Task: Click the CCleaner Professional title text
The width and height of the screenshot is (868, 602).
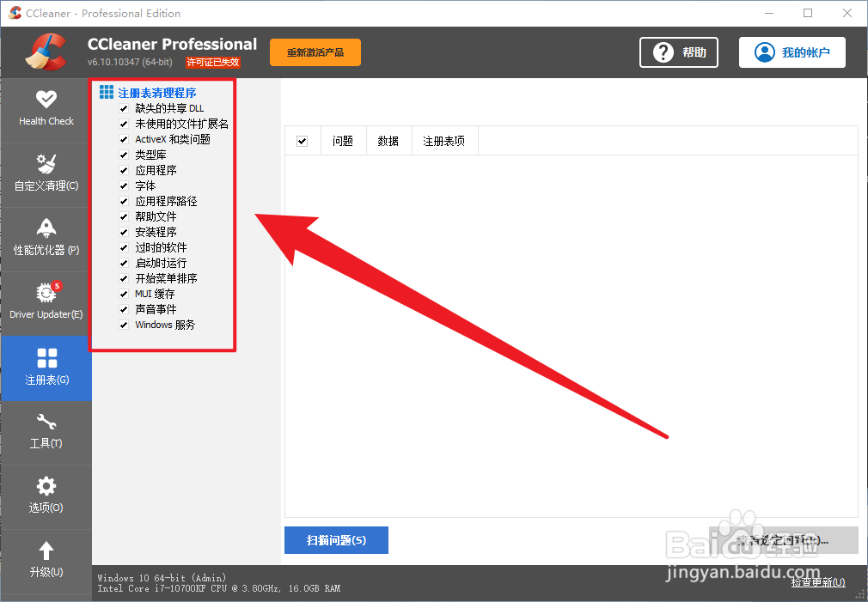Action: [x=172, y=44]
